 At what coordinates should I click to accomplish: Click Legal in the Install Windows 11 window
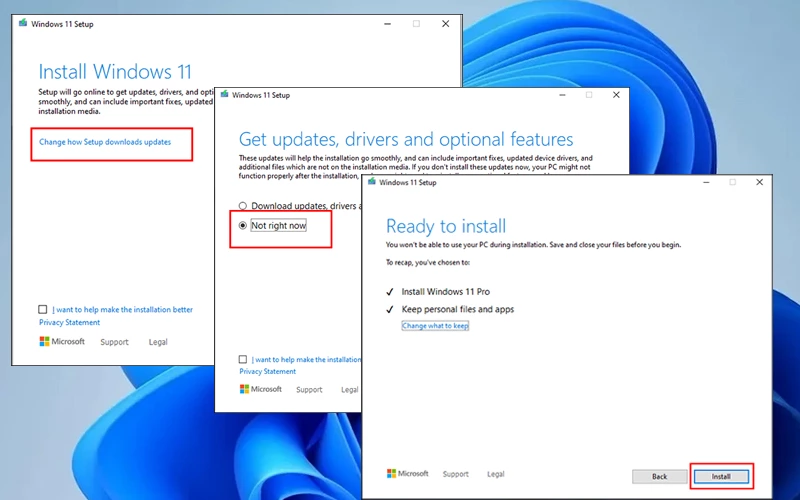[x=158, y=342]
